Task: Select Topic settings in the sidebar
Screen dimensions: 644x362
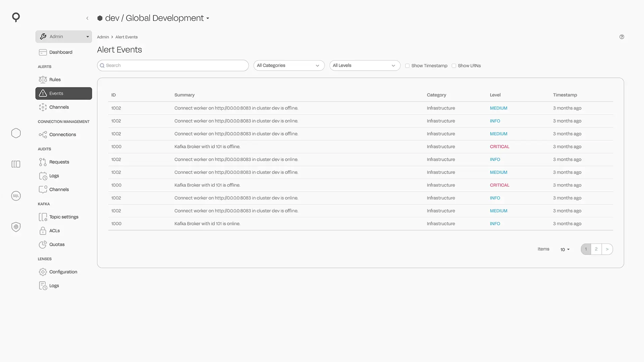Action: click(63, 217)
